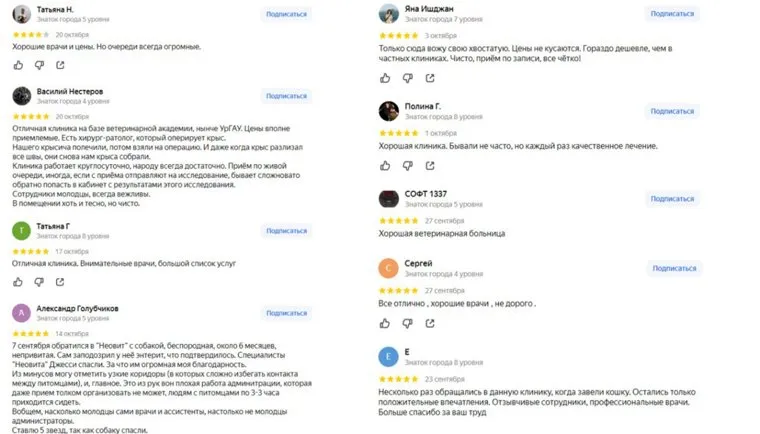
Task: Follow Татьяна Г via Подписаться button
Action: (x=286, y=231)
